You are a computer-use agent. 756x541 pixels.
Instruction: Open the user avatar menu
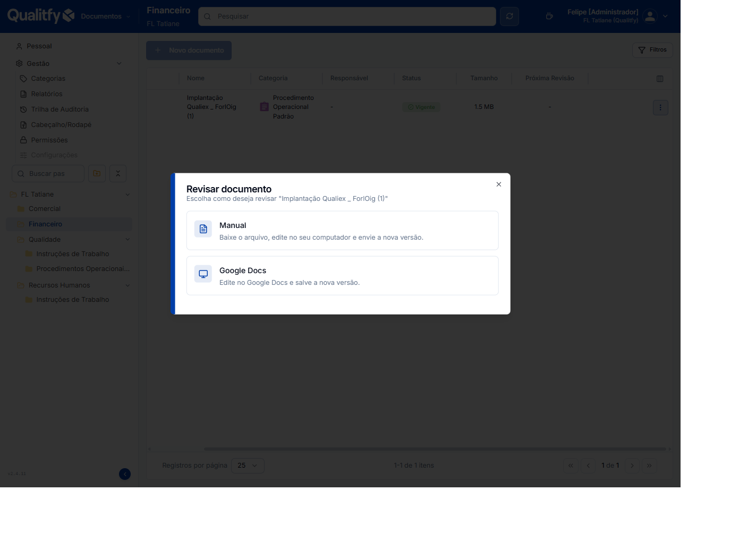tap(650, 16)
